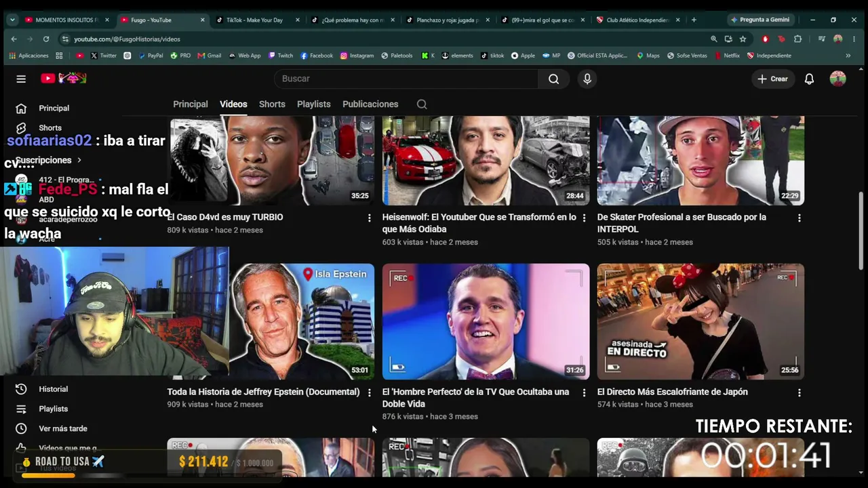Switch to TikTok - Make Your Day tab
The width and height of the screenshot is (868, 488).
click(x=257, y=20)
